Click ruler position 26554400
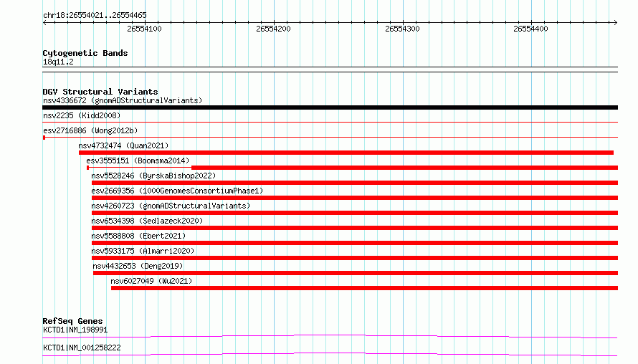 530,29
